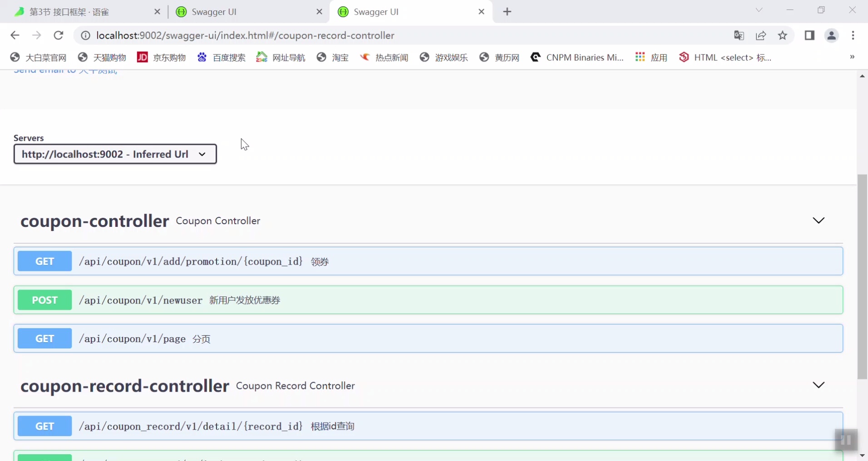Click the address bar URL field
The image size is (868, 461).
tap(245, 35)
